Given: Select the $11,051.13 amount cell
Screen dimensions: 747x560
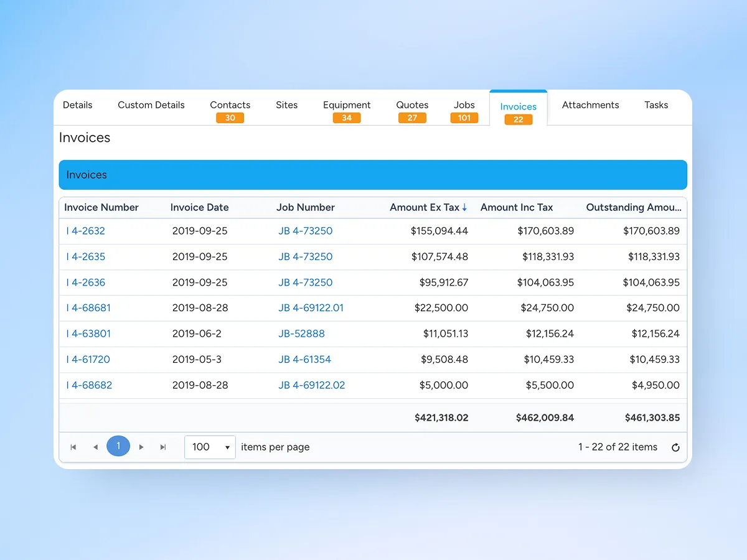Looking at the screenshot, I should [x=446, y=334].
